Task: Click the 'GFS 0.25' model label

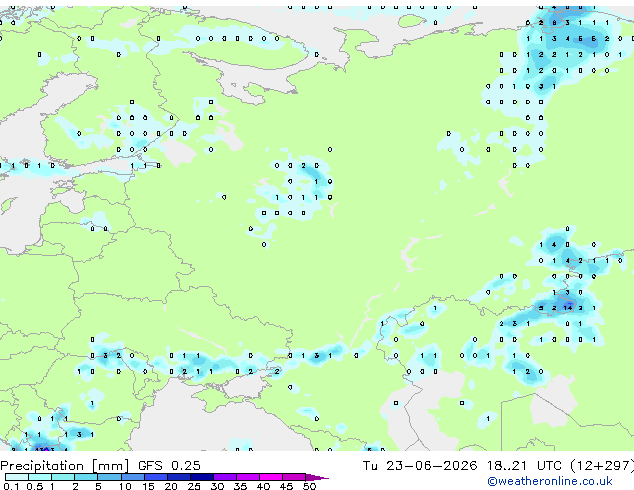Action: point(169,465)
